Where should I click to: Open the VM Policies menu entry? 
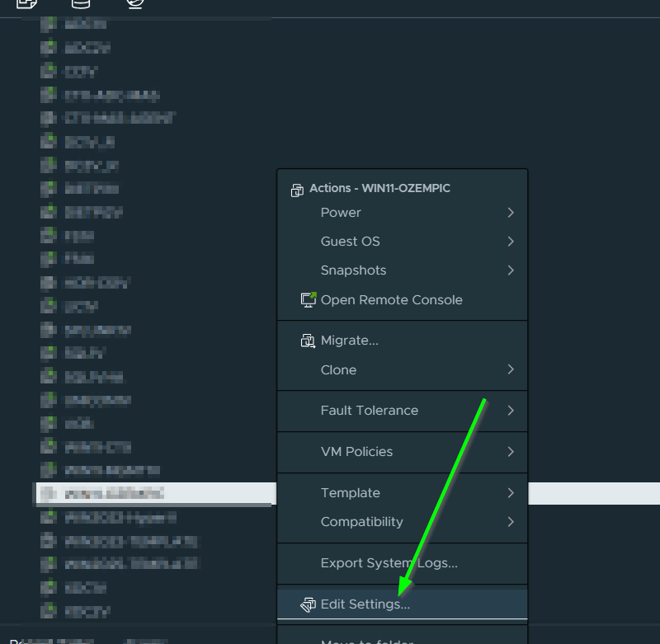[x=356, y=452]
